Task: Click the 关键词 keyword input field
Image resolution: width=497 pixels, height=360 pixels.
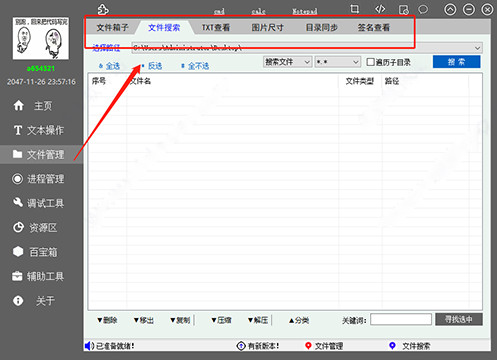Action: tap(401, 319)
